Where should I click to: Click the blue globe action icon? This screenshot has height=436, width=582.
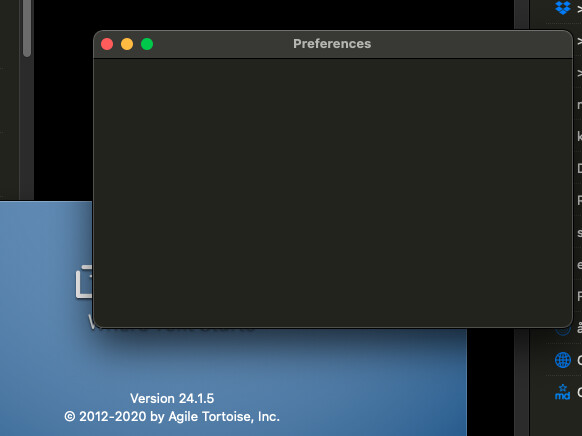[x=563, y=360]
